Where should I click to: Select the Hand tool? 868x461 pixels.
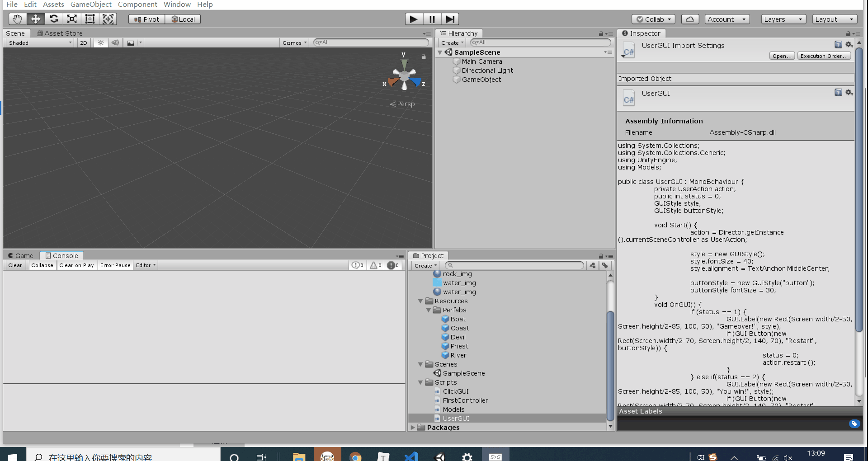click(x=17, y=19)
